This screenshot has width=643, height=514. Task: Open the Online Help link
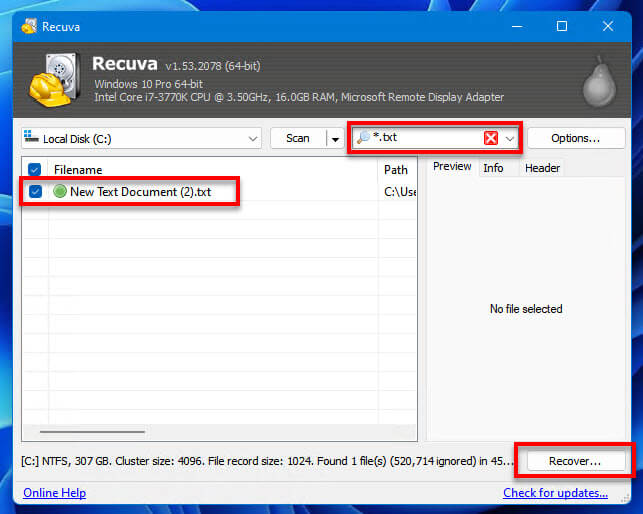tap(55, 493)
